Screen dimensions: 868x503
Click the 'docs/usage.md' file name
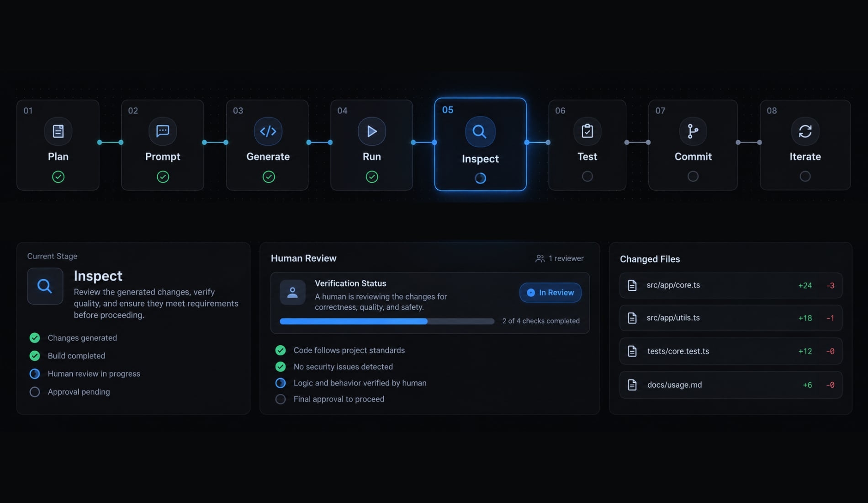coord(674,385)
